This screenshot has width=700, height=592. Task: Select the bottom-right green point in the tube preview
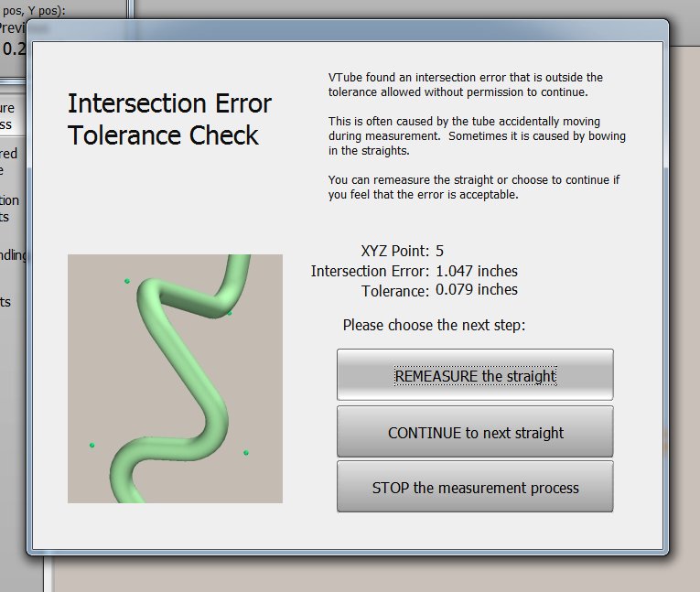pyautogui.click(x=245, y=452)
